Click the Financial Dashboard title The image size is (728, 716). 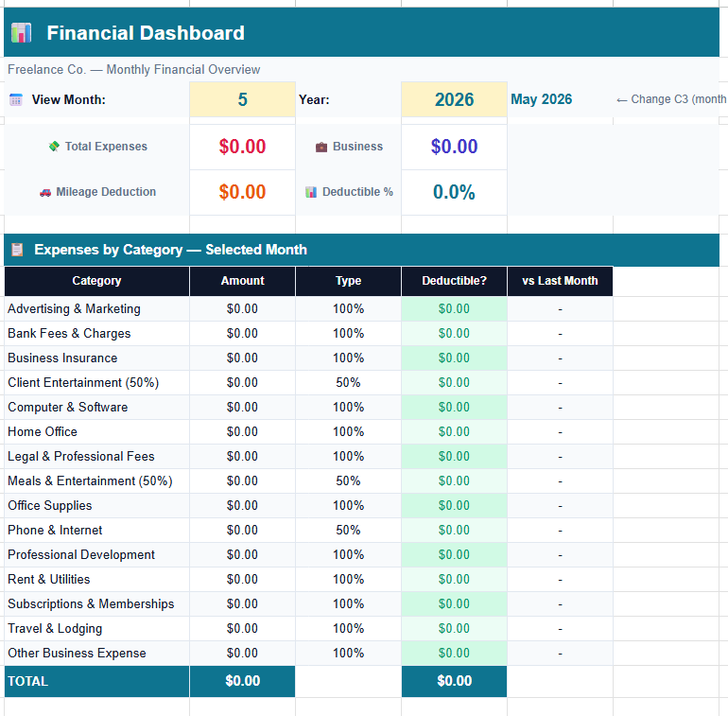(146, 33)
